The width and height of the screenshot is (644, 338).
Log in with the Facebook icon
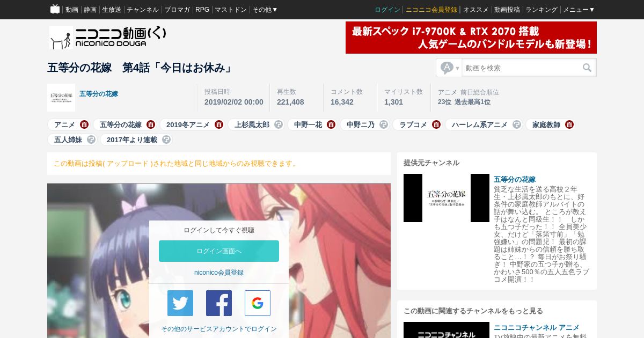tap(219, 303)
